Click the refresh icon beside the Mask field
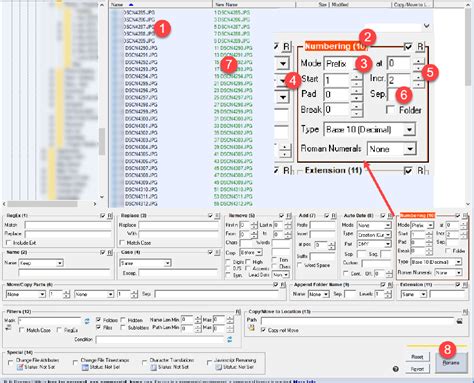This screenshot has height=383, width=474. [87, 321]
